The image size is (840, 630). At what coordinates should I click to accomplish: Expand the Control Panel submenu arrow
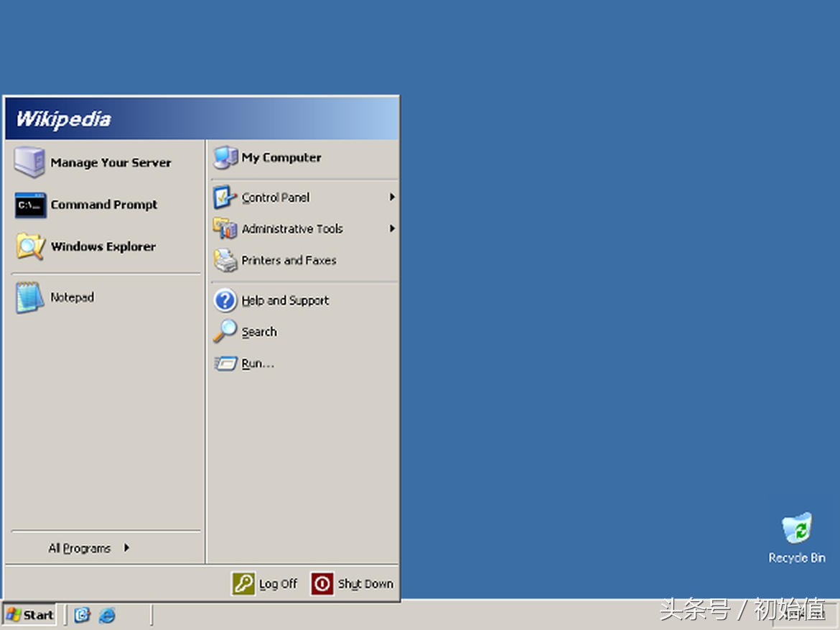[x=392, y=197]
